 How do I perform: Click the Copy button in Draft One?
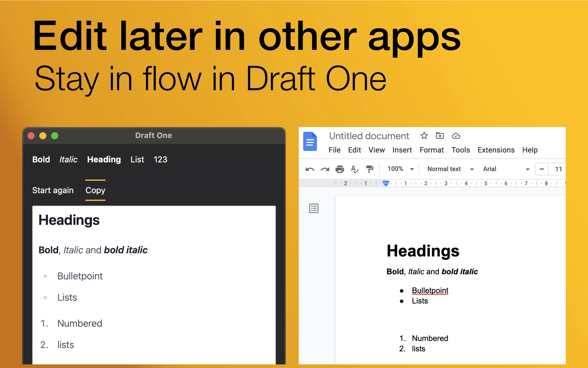95,190
